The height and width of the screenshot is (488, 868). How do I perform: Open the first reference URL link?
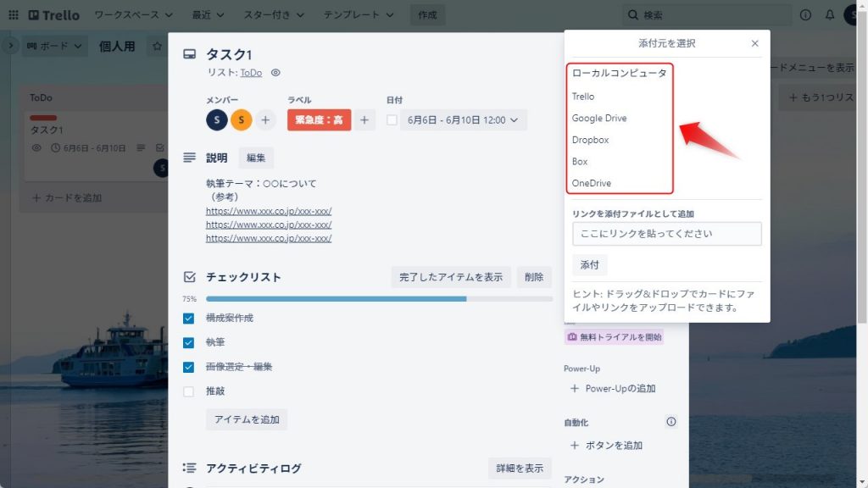269,211
